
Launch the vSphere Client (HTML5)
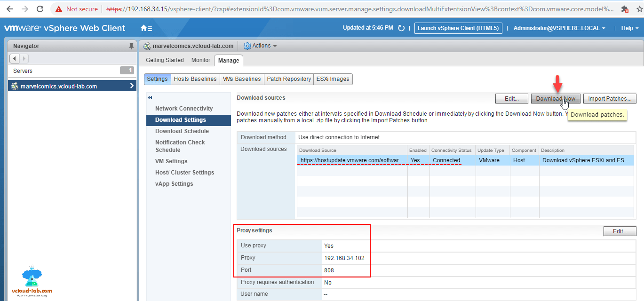point(458,28)
